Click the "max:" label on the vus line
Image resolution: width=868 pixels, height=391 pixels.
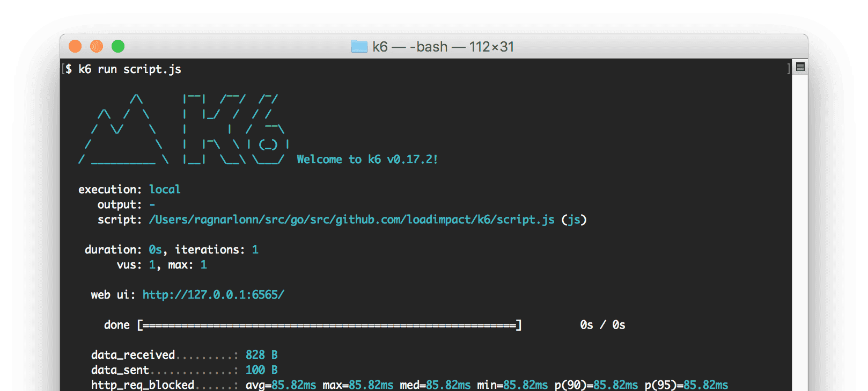181,265
